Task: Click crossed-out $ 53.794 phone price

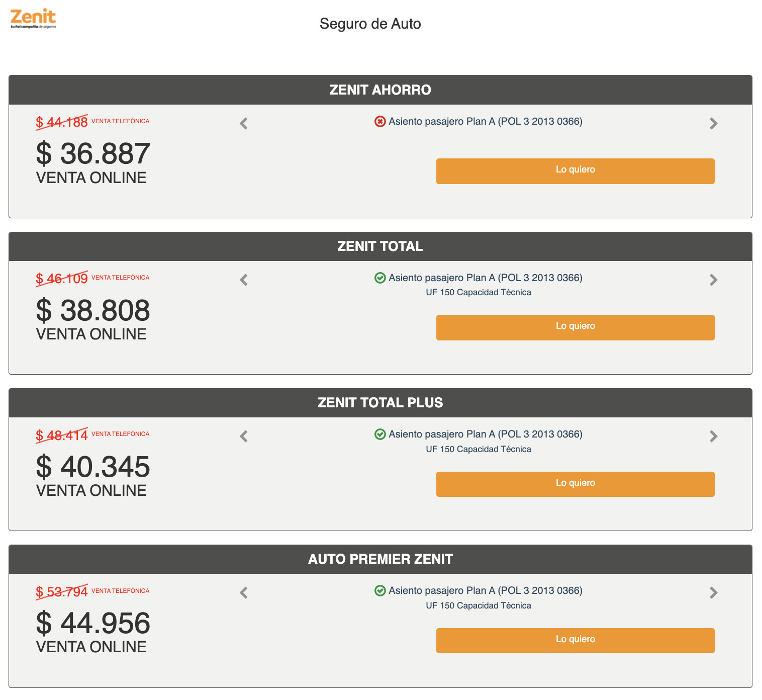Action: point(62,592)
